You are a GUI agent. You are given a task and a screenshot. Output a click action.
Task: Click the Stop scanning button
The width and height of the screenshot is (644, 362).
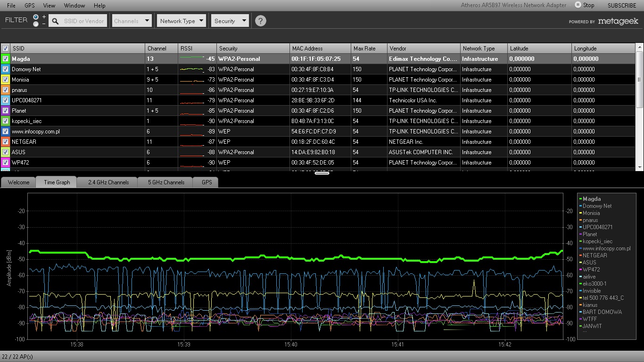tap(584, 5)
